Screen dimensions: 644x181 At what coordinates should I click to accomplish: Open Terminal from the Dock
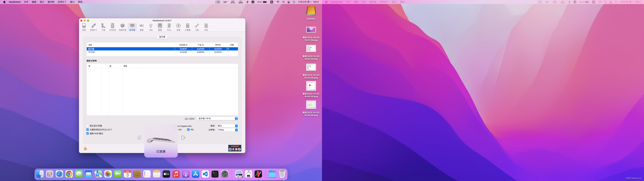pos(215,174)
